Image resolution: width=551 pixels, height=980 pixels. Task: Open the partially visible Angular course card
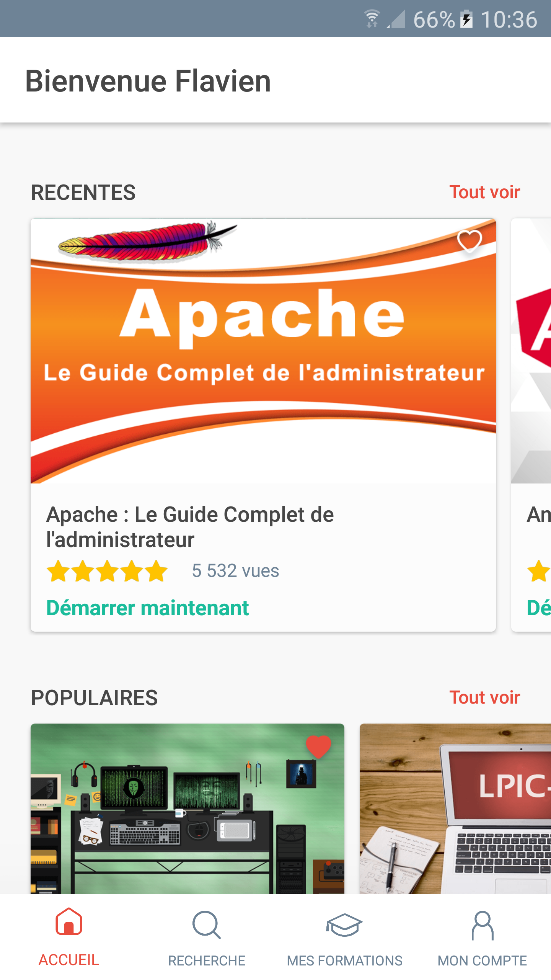531,425
